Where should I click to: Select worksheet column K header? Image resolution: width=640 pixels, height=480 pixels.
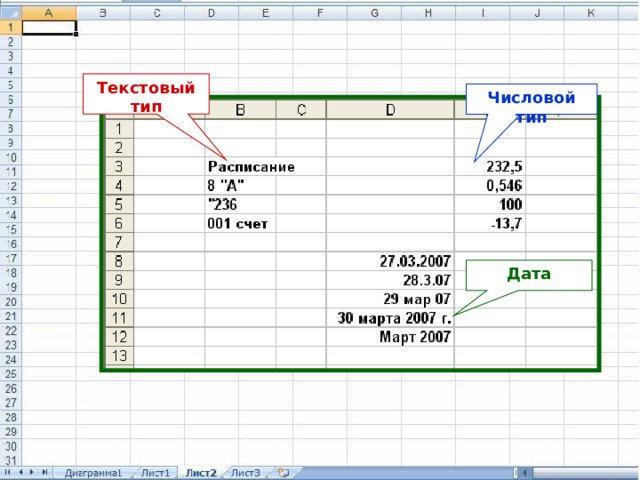coord(591,13)
